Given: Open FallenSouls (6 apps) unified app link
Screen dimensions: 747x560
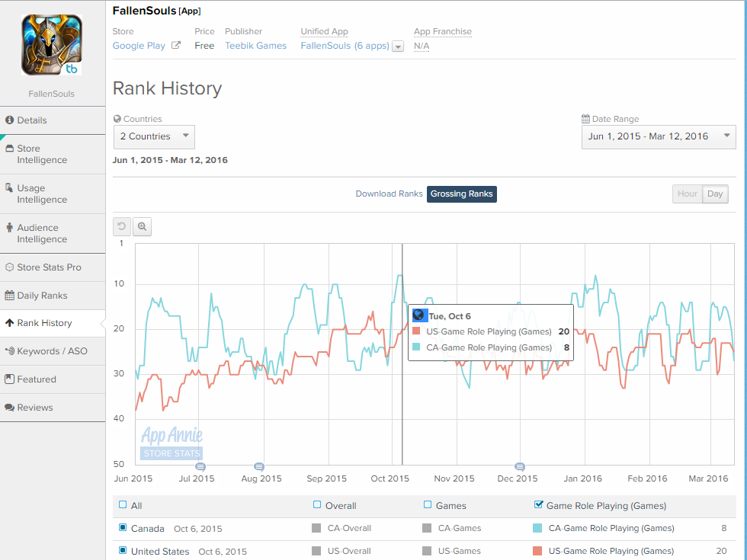Looking at the screenshot, I should point(345,46).
